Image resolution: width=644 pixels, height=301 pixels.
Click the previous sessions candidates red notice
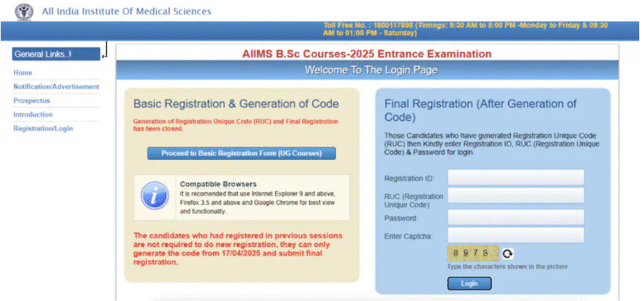238,249
